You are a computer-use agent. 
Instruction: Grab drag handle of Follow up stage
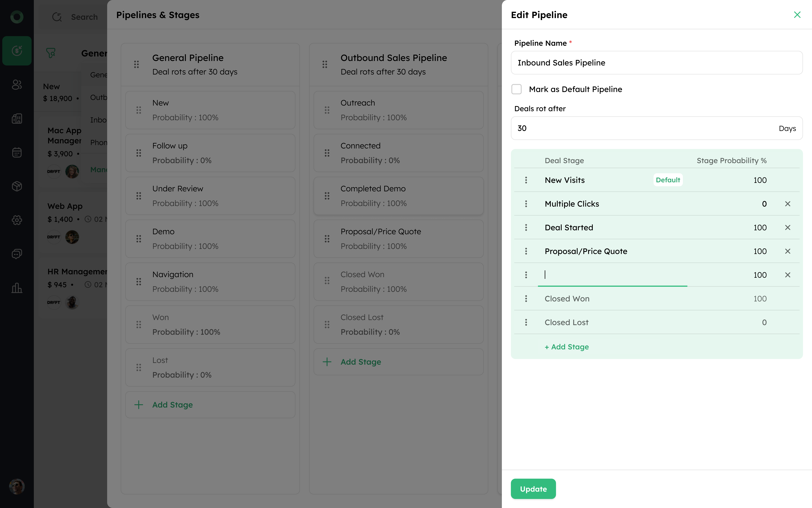coord(139,153)
